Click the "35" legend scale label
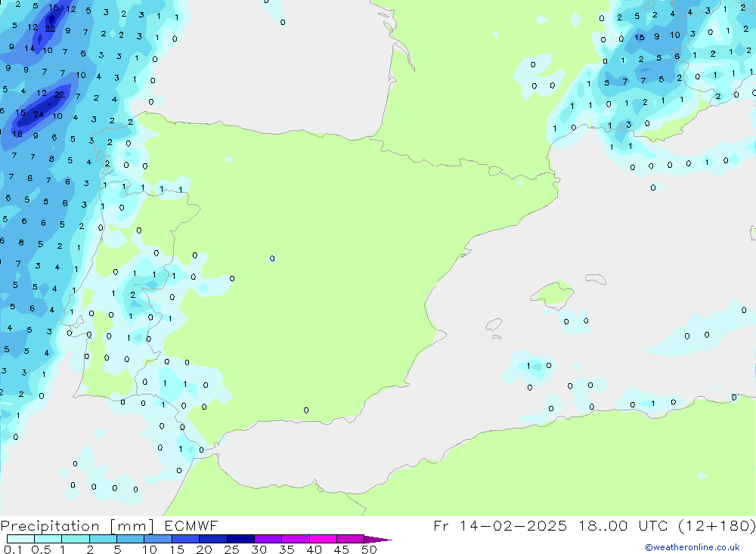This screenshot has height=554, width=756. 287,549
